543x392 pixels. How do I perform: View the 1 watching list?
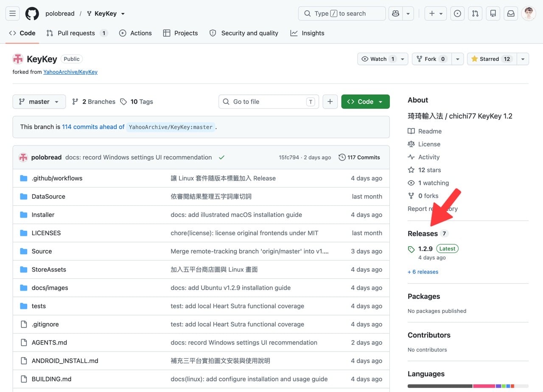pyautogui.click(x=428, y=183)
